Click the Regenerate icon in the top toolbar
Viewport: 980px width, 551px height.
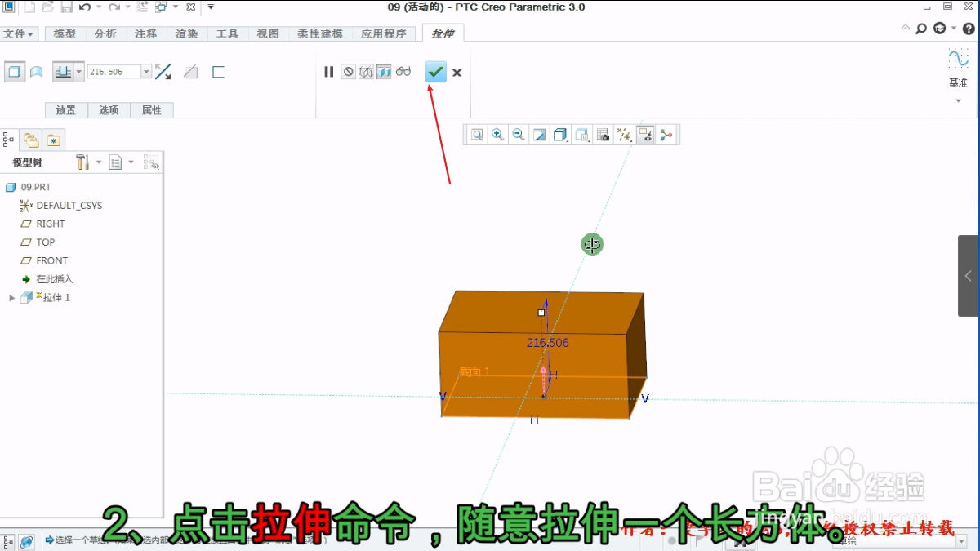click(x=140, y=7)
